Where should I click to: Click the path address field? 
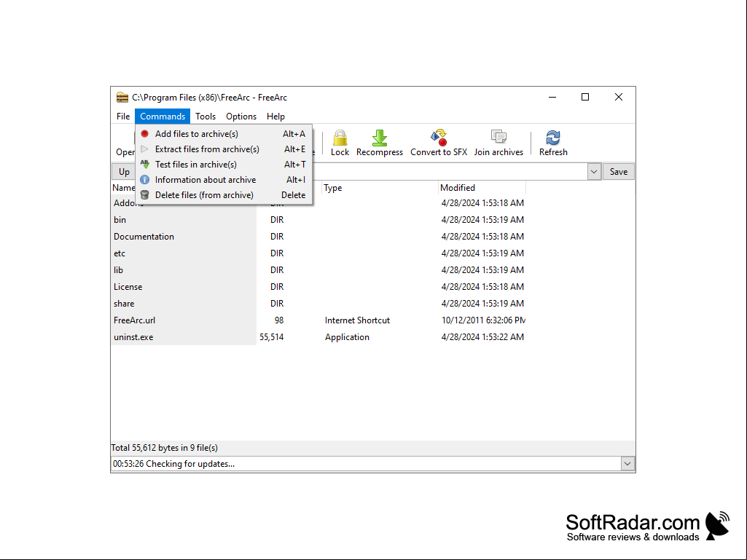[x=450, y=171]
